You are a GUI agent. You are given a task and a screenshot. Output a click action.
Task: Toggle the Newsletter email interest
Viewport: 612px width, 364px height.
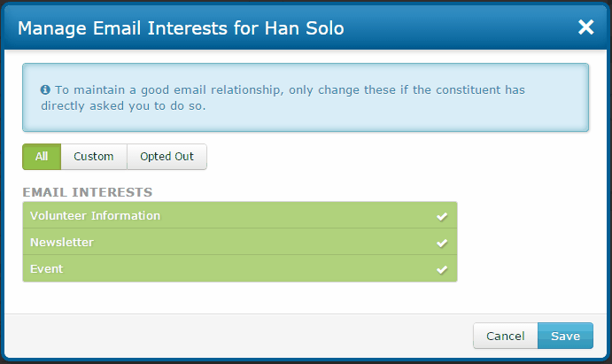(240, 242)
